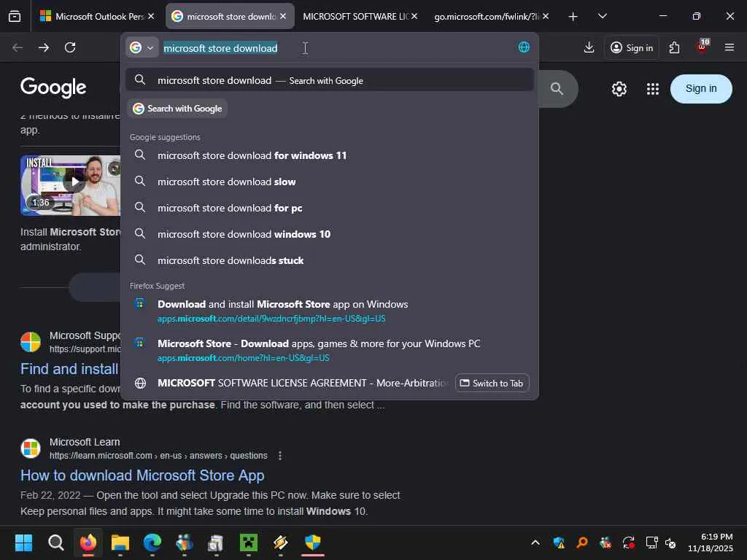Choose suggestion microsoft store download windows 10
Viewport: 747px width, 560px height.
(x=329, y=234)
